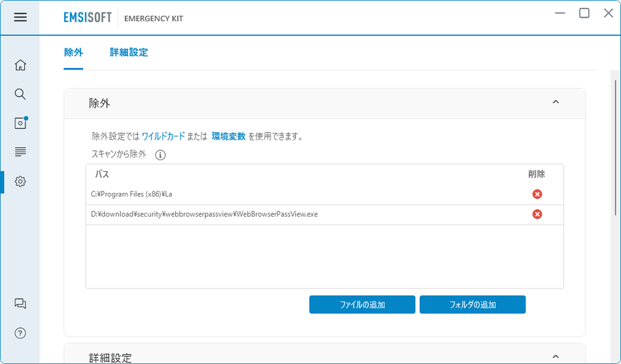Delete the C:¥Program Files (x86)¥La exclusion

click(x=537, y=194)
